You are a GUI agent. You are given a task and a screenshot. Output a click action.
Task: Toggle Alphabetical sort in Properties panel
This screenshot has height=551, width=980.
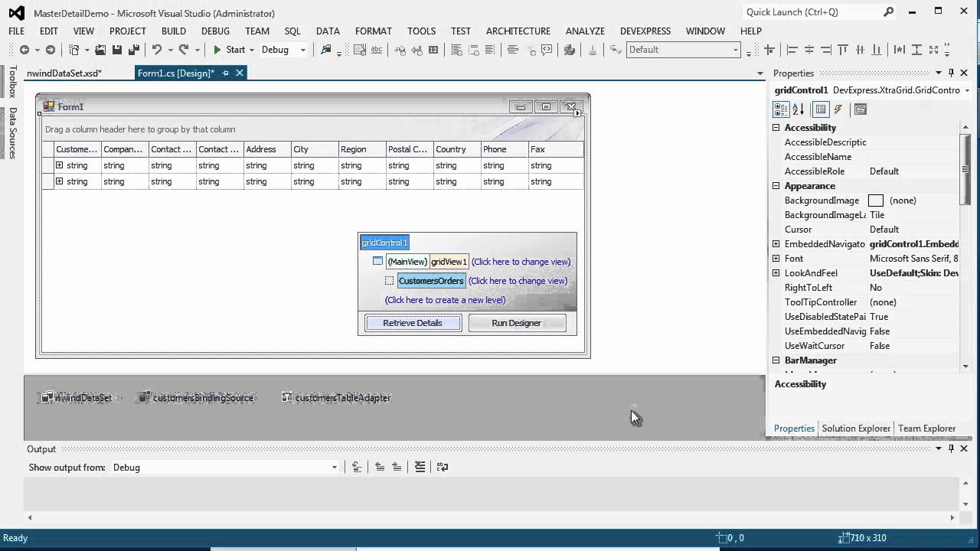(798, 109)
